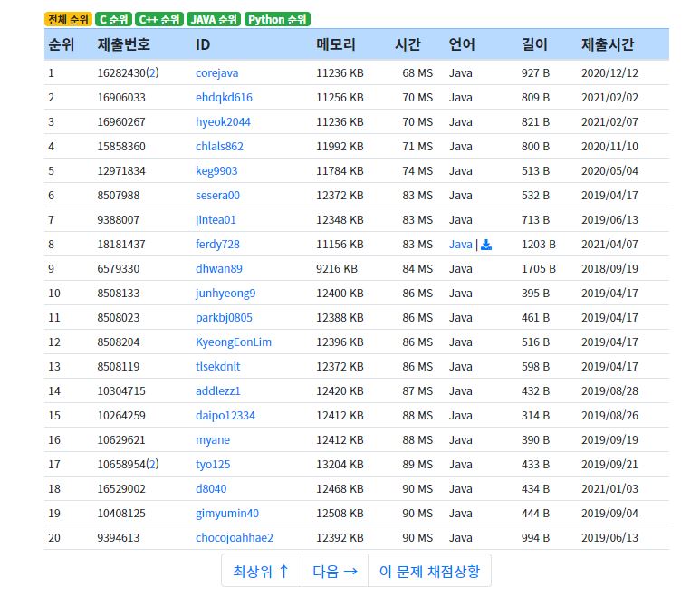This screenshot has width=700, height=597.
Task: Visit tyo125 profile
Action: [213, 465]
